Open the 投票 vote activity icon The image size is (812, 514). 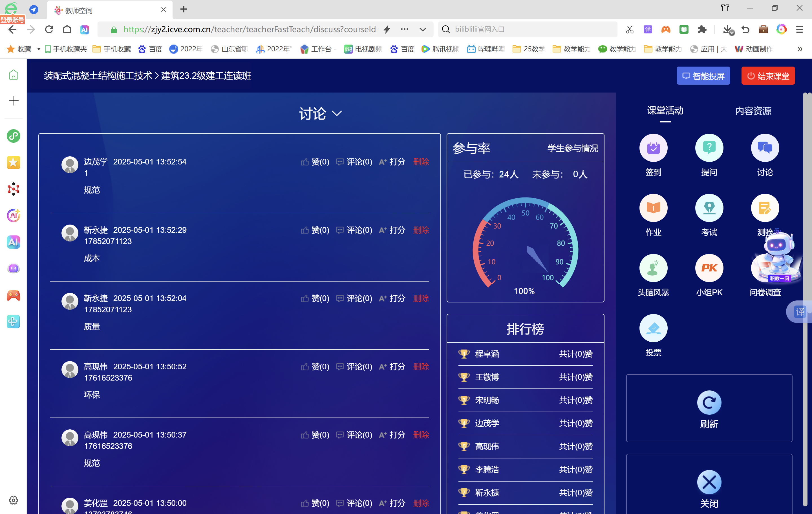point(653,328)
